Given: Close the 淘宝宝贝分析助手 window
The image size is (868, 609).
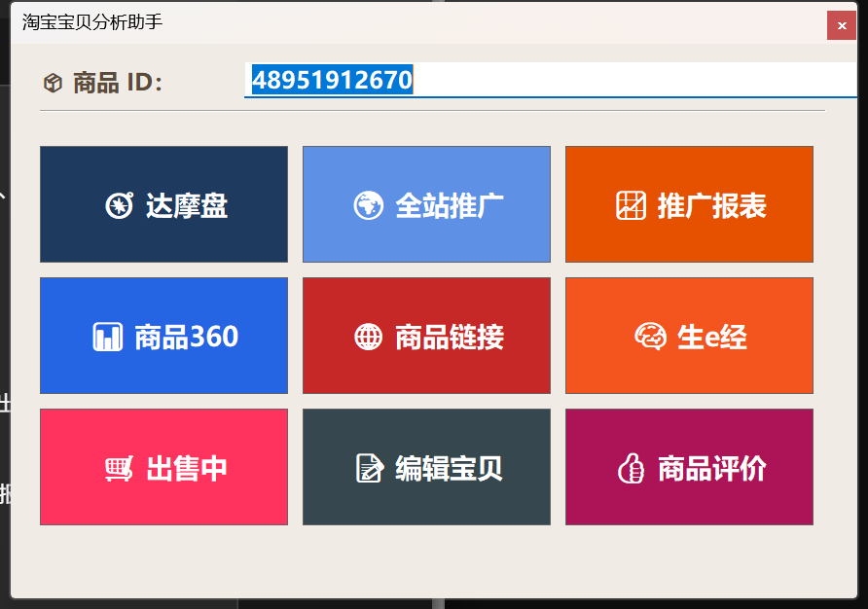Looking at the screenshot, I should tap(842, 25).
